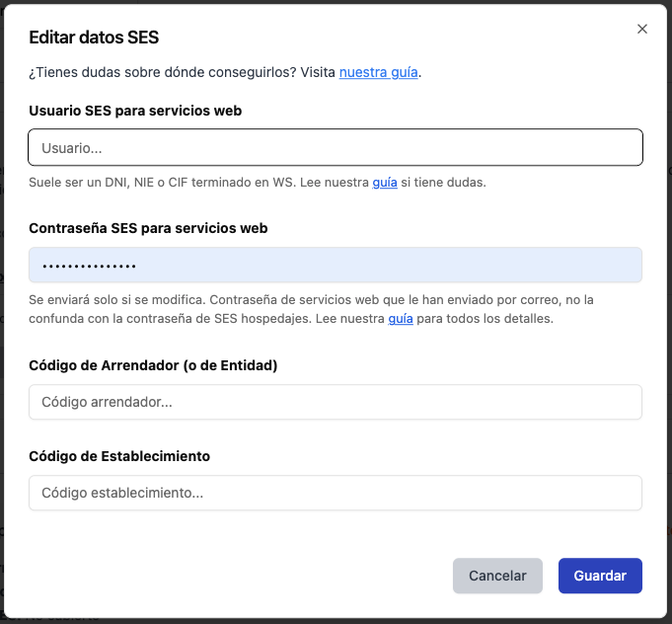Click the 'Código de Arrendador (o de Entidad)' label
Screen dimensions: 672x624
153,365
